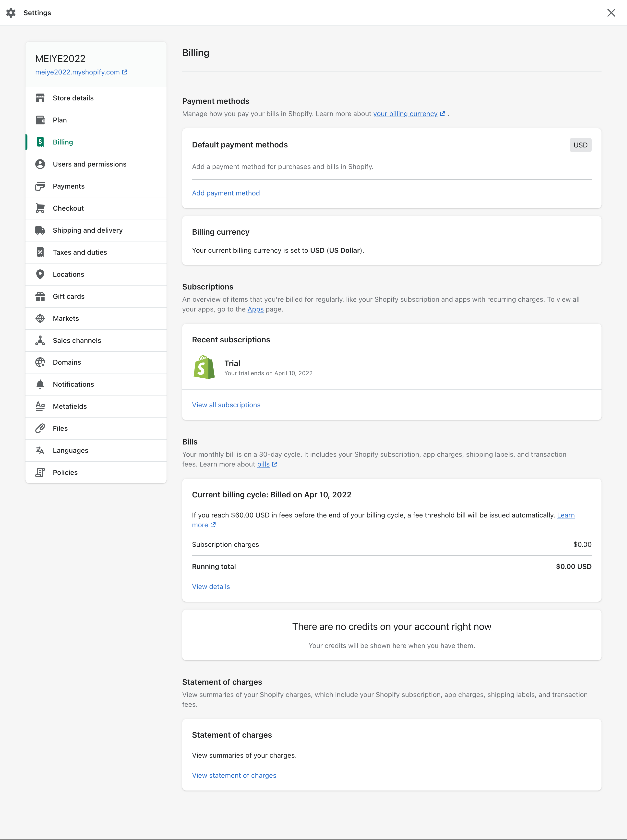Click the green Billing receipt icon
This screenshot has width=627, height=840.
click(x=40, y=142)
